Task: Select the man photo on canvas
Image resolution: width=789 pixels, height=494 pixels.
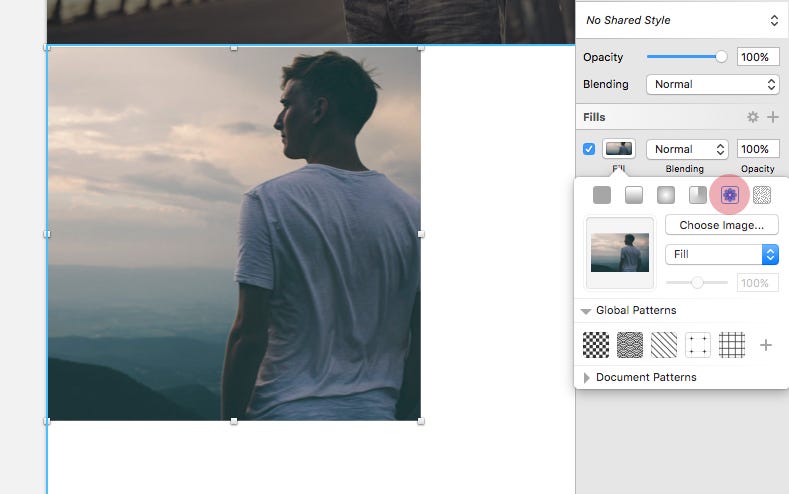Action: point(234,234)
